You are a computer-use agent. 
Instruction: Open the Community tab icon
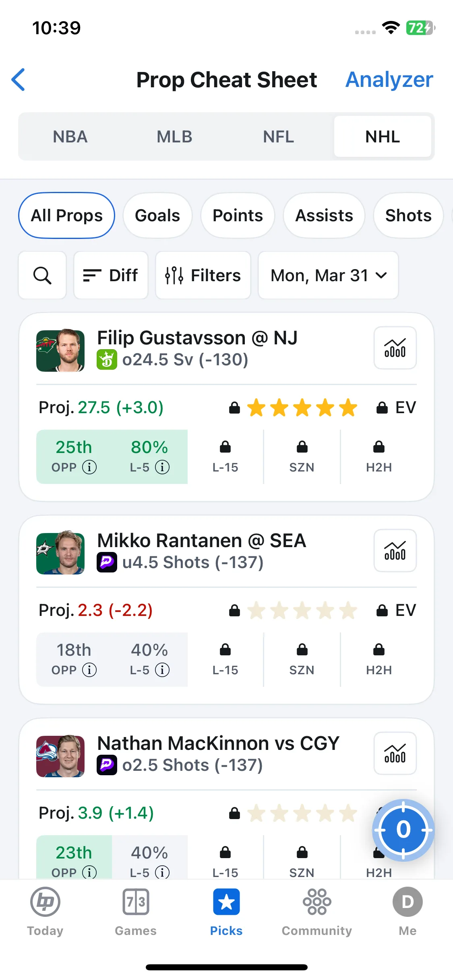(x=317, y=902)
